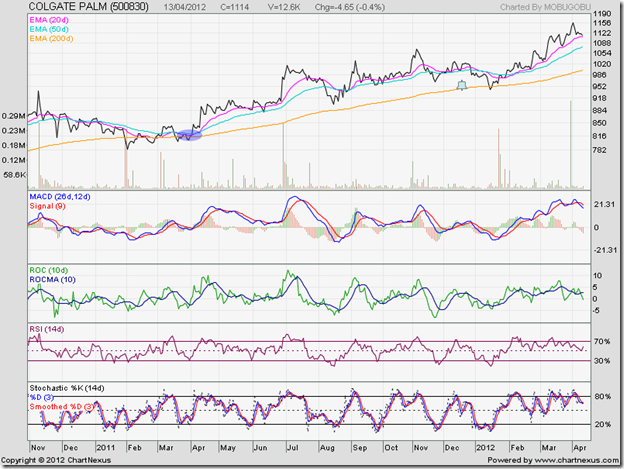
Task: Click the 0.29M volume axis label
Action: pyautogui.click(x=14, y=116)
